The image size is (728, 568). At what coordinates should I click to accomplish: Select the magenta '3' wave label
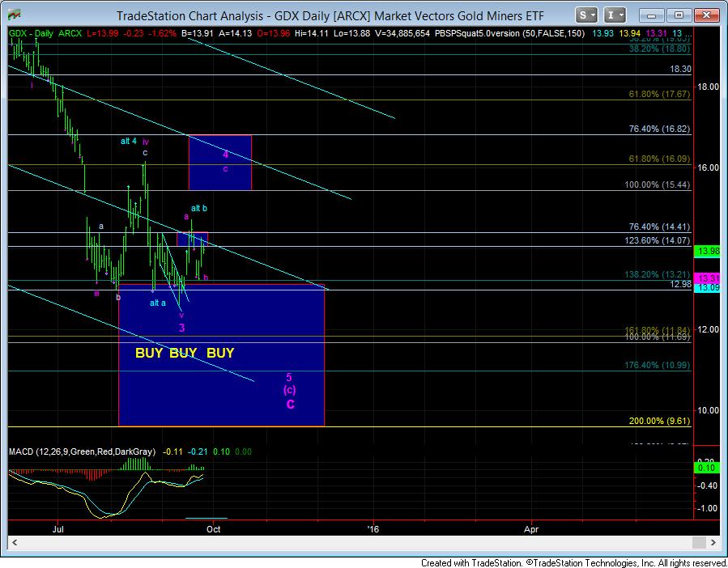coord(182,328)
